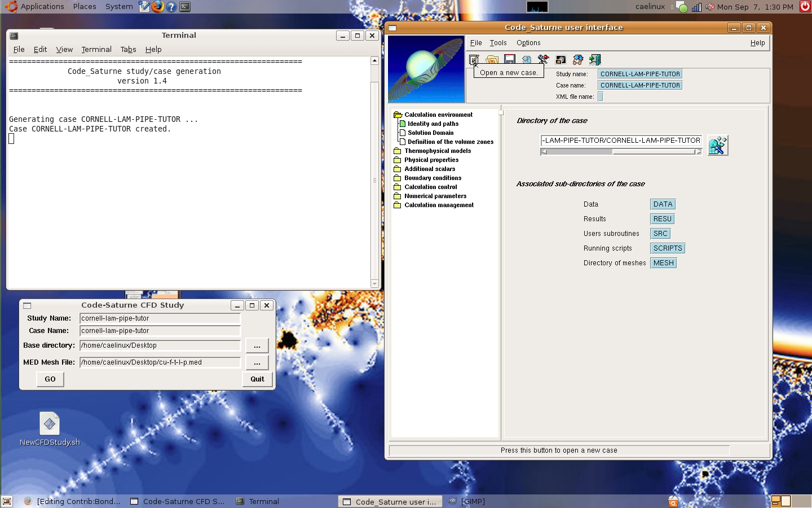
Task: Select Identity and paths tree item
Action: pyautogui.click(x=433, y=124)
